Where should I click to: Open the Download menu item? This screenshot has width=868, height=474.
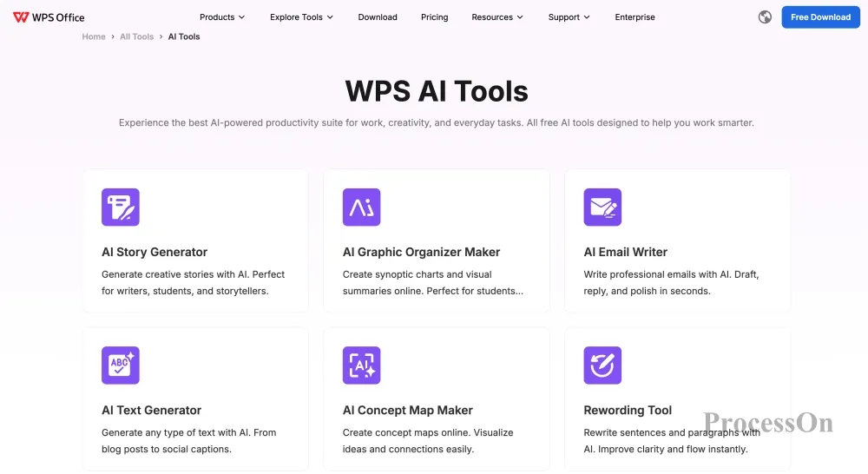coord(378,17)
